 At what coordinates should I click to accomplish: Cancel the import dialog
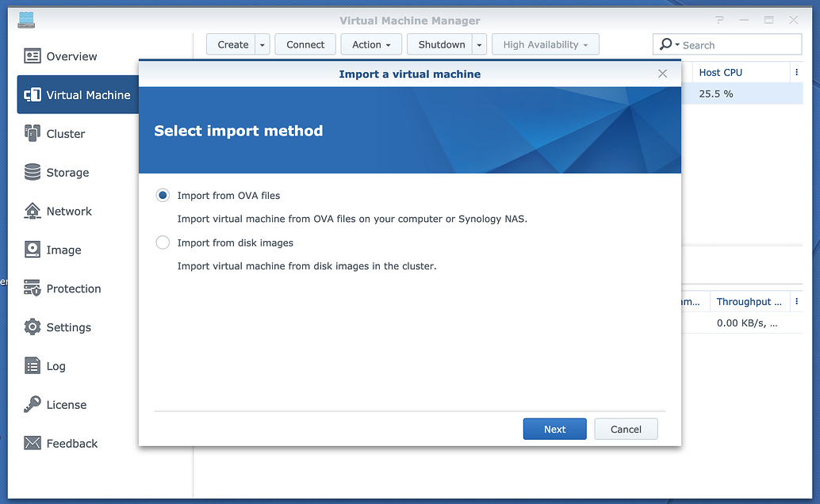[626, 430]
